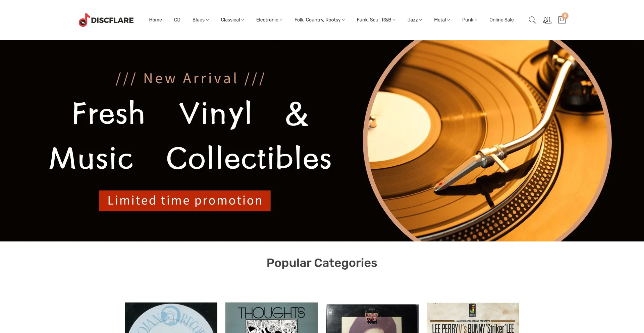Expand Folk, Country, Rootsy menu
This screenshot has height=333, width=644.
pyautogui.click(x=320, y=20)
